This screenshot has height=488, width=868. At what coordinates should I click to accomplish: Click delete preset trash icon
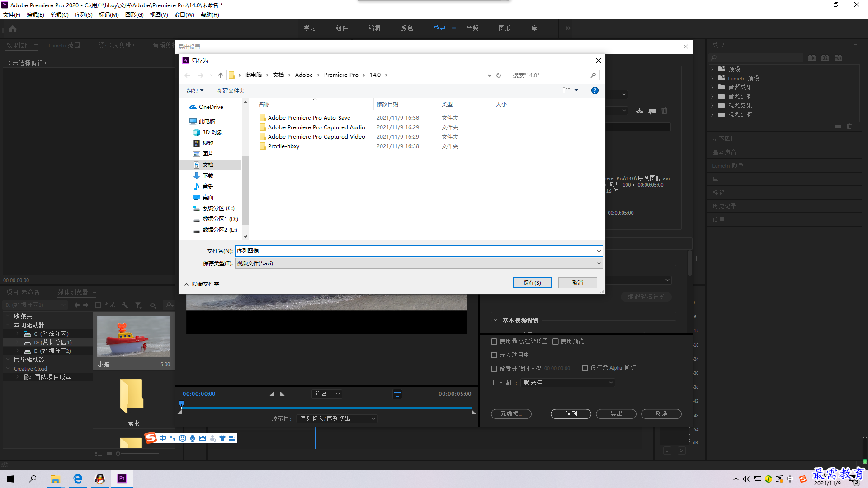click(665, 111)
